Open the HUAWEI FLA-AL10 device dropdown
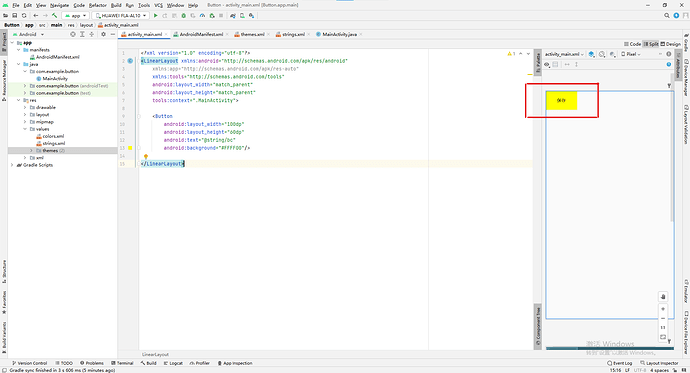Viewport: 690px width, 373px height. click(x=121, y=15)
